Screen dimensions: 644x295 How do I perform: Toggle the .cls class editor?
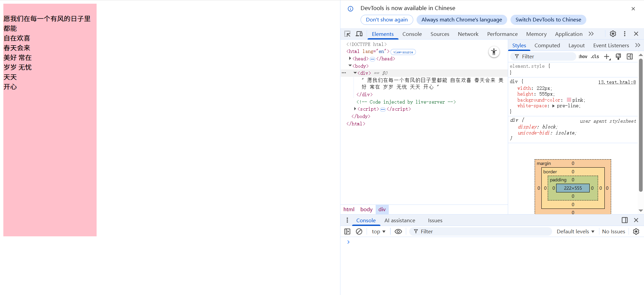[x=595, y=57]
